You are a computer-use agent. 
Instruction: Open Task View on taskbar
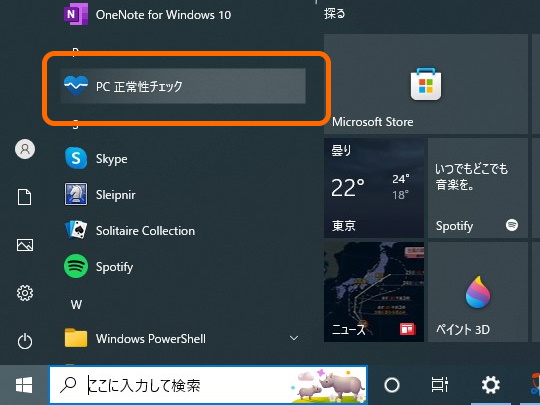440,385
